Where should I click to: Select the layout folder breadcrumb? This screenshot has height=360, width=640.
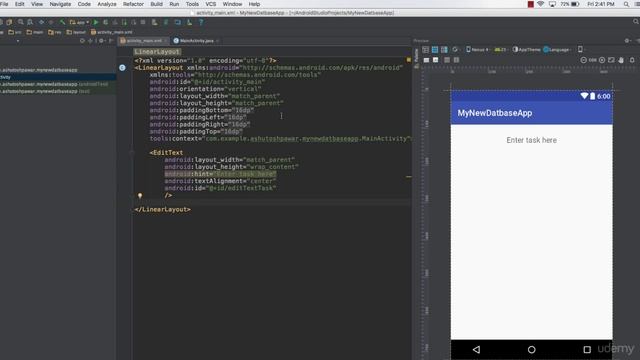pyautogui.click(x=76, y=32)
